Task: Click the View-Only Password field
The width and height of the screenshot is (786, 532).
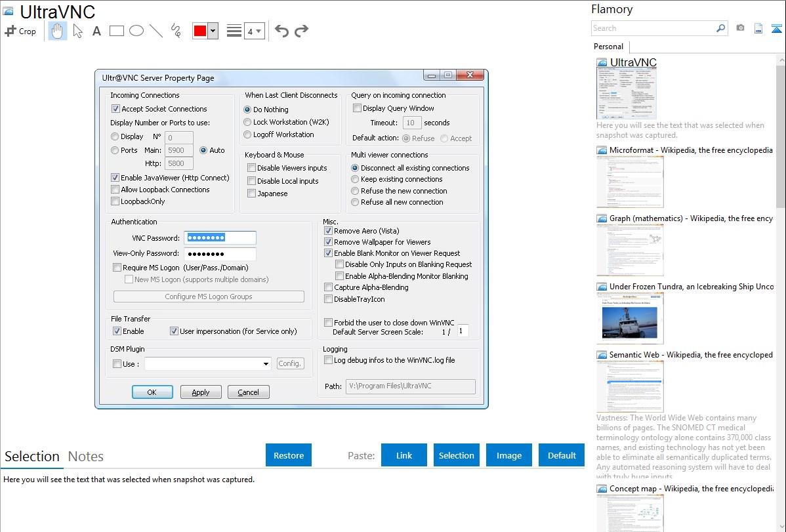Action: coord(220,254)
